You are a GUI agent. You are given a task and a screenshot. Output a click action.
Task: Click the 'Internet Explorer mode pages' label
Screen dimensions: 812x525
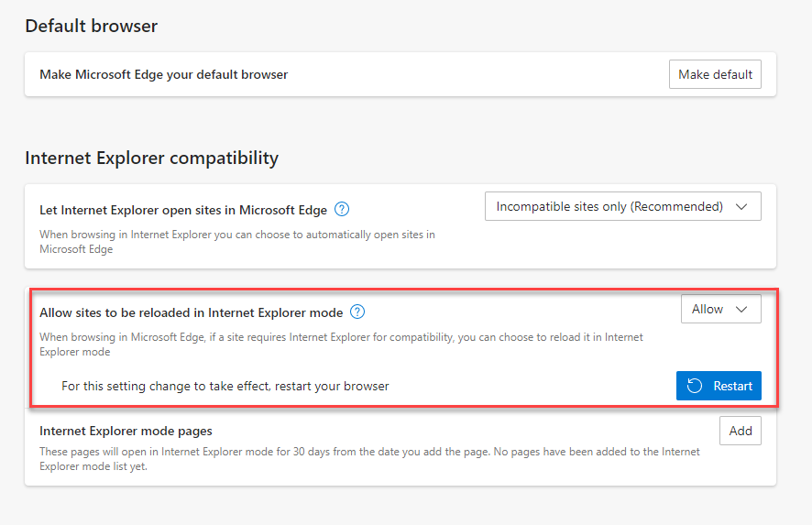click(x=126, y=431)
